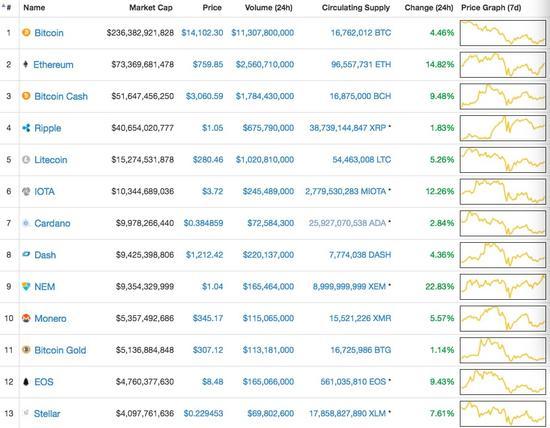Open the NEM name link
The image size is (550, 428).
point(45,287)
